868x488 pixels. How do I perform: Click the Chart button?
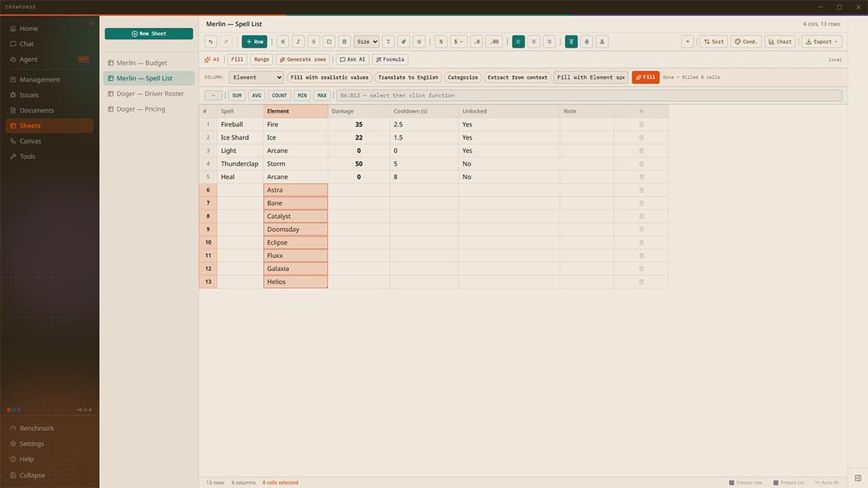click(x=780, y=42)
